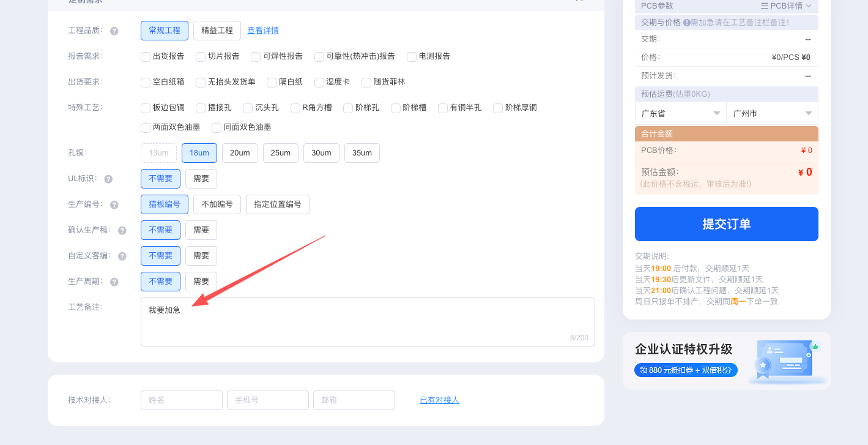Click the 已有对接人 link
The image size is (868, 445).
click(x=439, y=400)
